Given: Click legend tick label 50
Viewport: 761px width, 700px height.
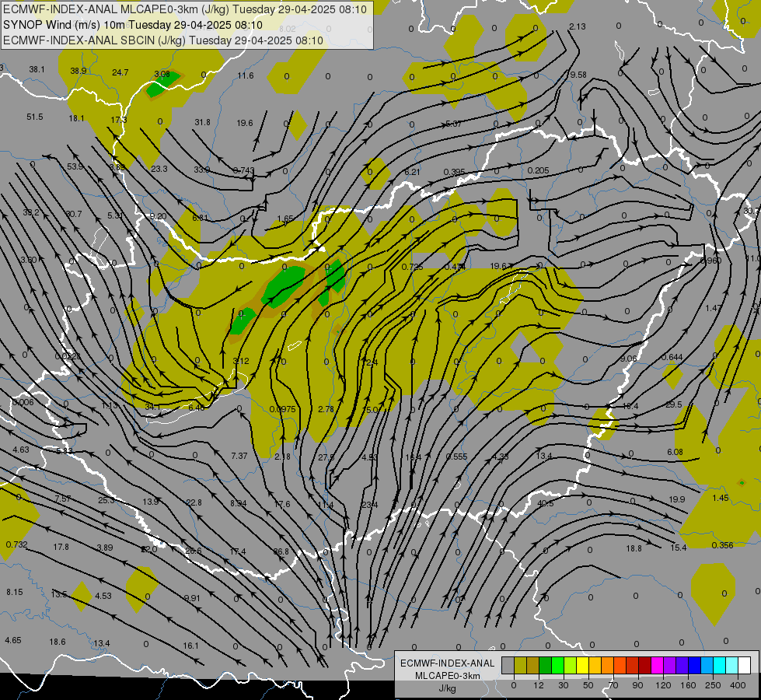Looking at the screenshot, I should [x=588, y=685].
